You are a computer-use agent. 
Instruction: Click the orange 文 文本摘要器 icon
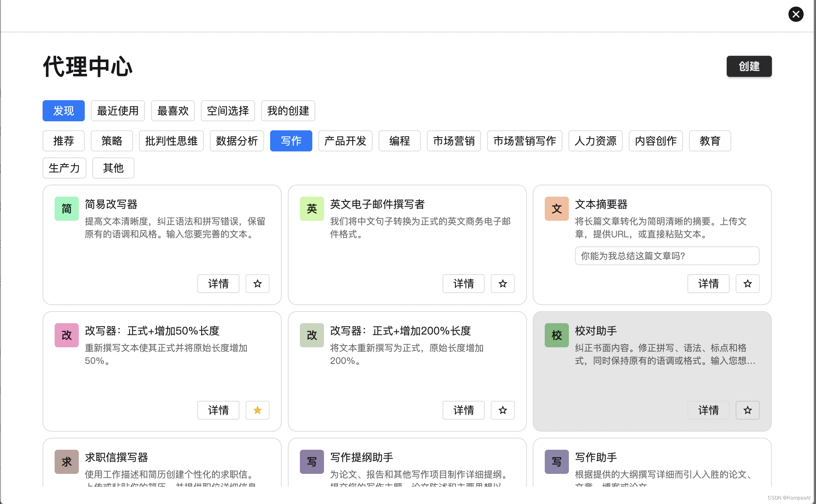tap(556, 209)
